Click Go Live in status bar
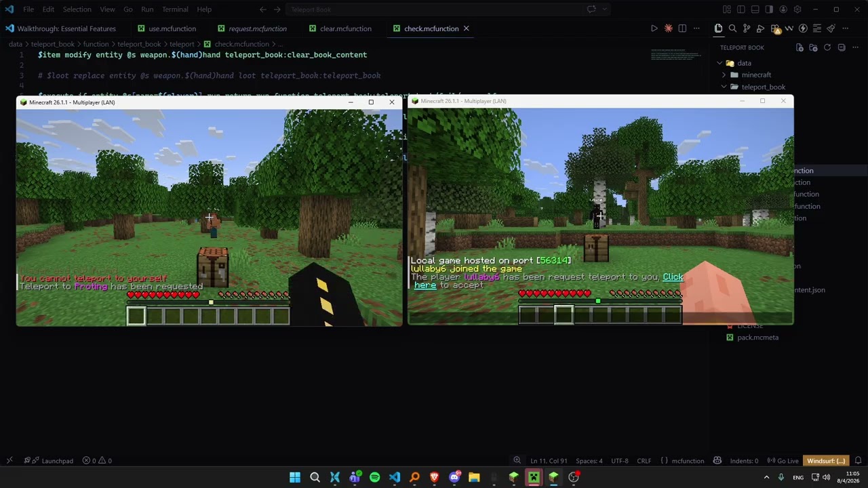868x488 pixels. [x=783, y=461]
